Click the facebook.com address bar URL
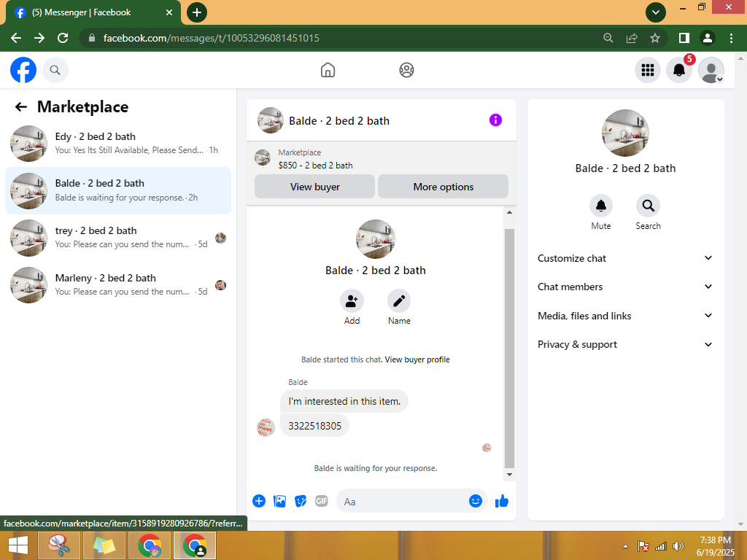The height and width of the screenshot is (560, 747). 211,38
